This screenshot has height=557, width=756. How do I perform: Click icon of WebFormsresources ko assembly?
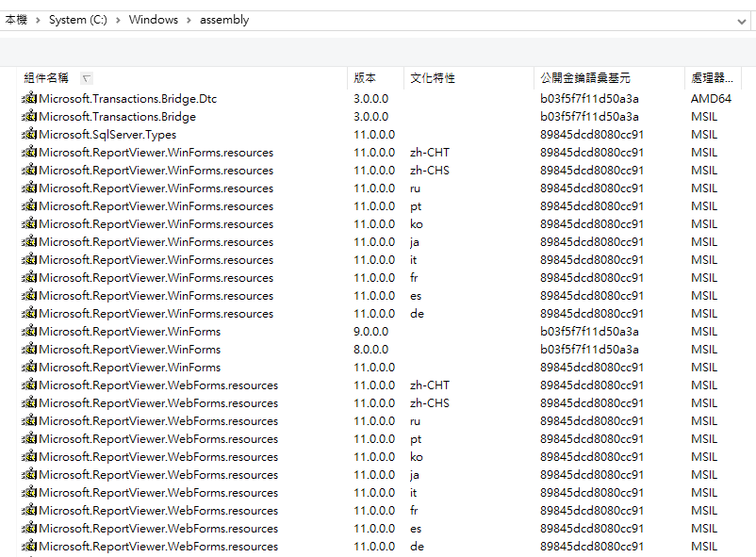tap(29, 457)
